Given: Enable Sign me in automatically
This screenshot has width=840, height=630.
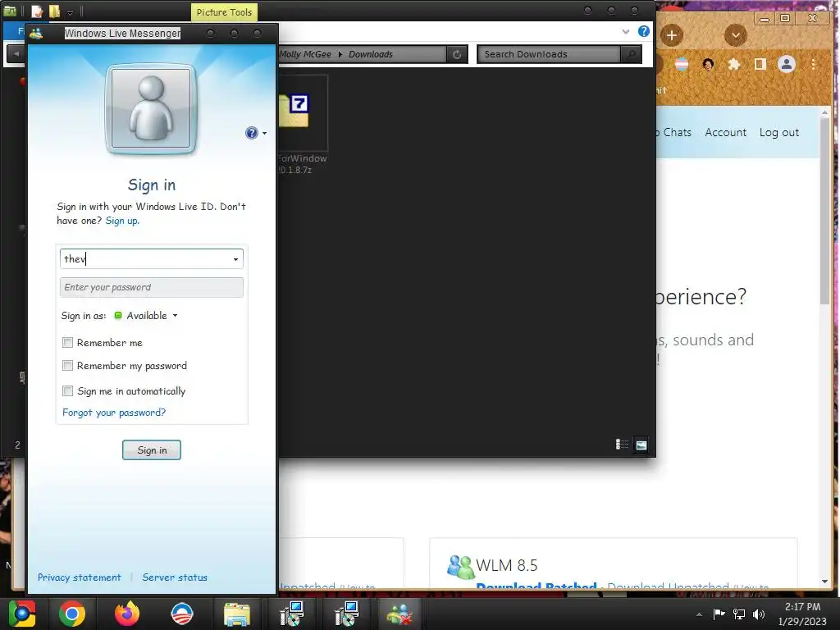Looking at the screenshot, I should (x=67, y=390).
